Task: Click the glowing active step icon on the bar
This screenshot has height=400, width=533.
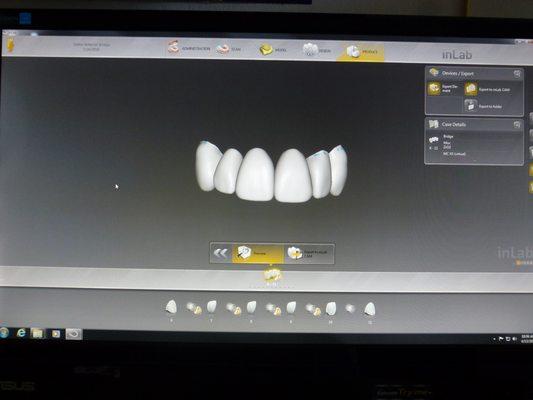Action: click(x=272, y=275)
